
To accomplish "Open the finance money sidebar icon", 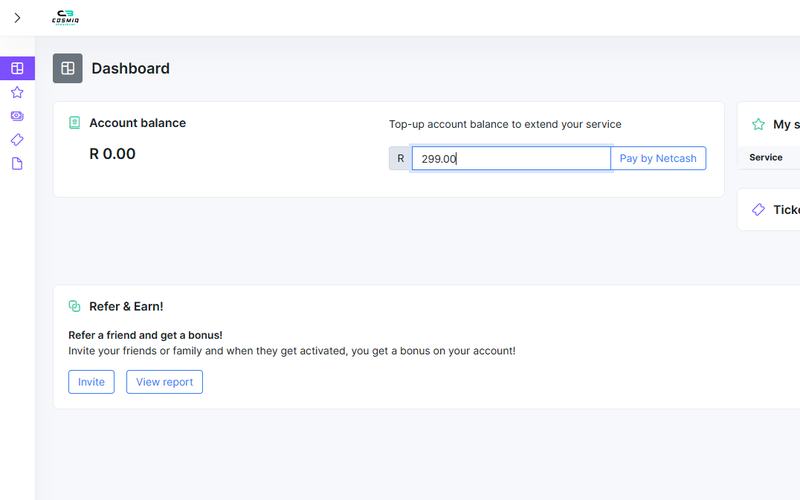I will (17, 116).
